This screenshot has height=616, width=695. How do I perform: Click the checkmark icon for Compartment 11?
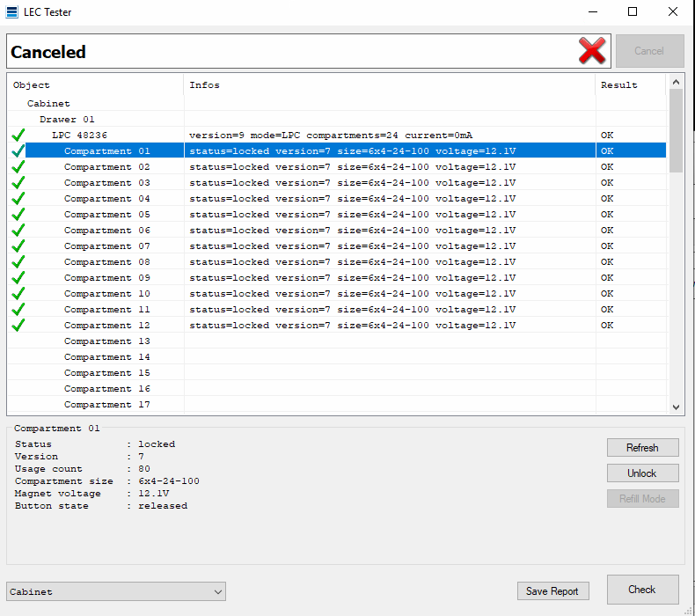pos(18,309)
